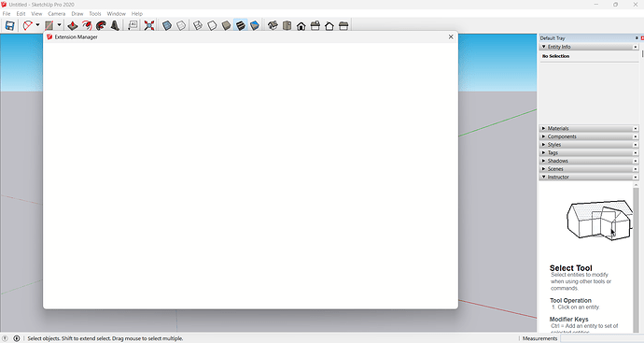The height and width of the screenshot is (343, 644).
Task: Open the View menu
Action: [x=36, y=14]
